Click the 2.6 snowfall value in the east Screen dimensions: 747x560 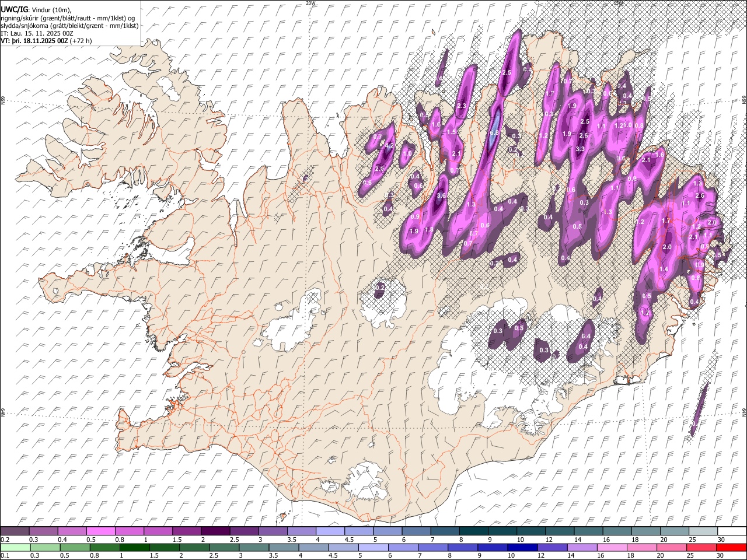[700, 196]
